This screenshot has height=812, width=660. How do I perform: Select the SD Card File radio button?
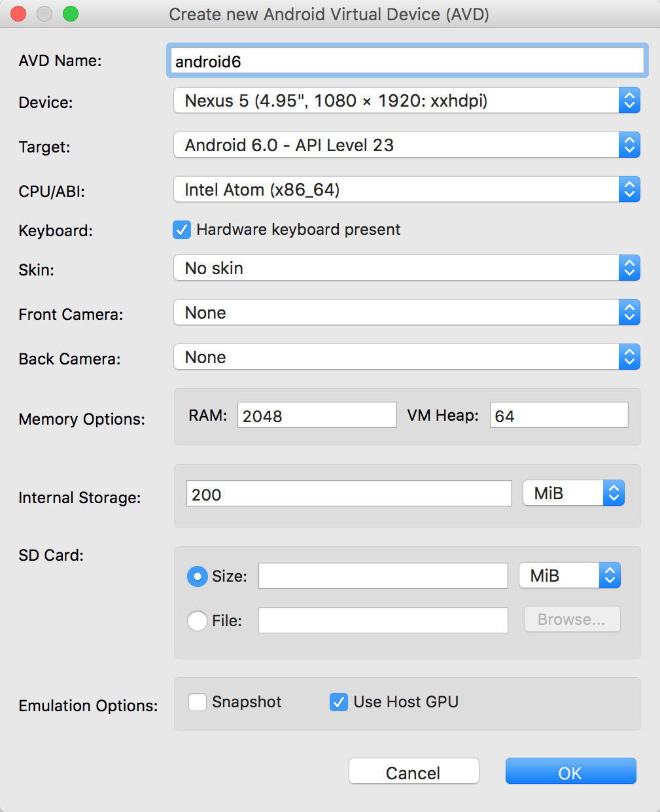click(x=198, y=620)
